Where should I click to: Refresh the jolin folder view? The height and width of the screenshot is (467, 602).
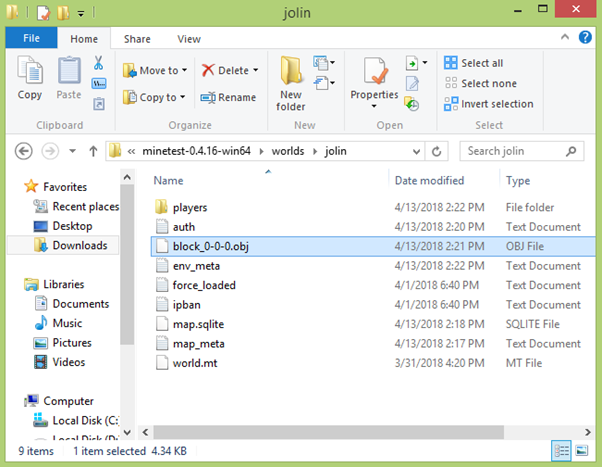(x=437, y=151)
